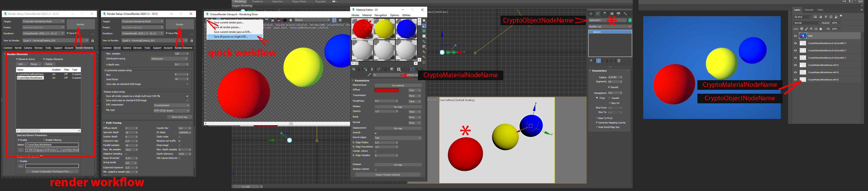Open the EXR compression Uncompressed dropdown
The height and width of the screenshot is (191, 868).
click(171, 105)
